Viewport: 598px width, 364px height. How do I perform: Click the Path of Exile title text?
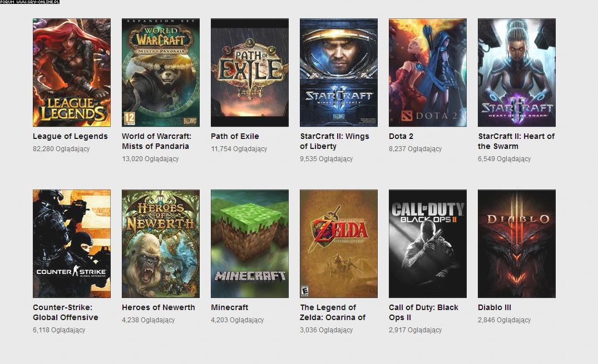click(x=235, y=136)
